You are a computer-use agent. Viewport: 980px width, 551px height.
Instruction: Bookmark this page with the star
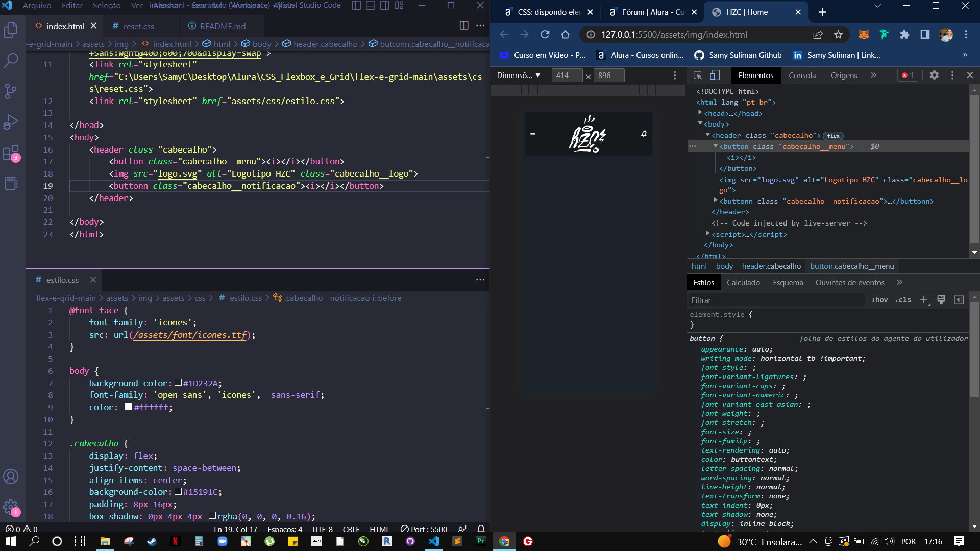838,34
